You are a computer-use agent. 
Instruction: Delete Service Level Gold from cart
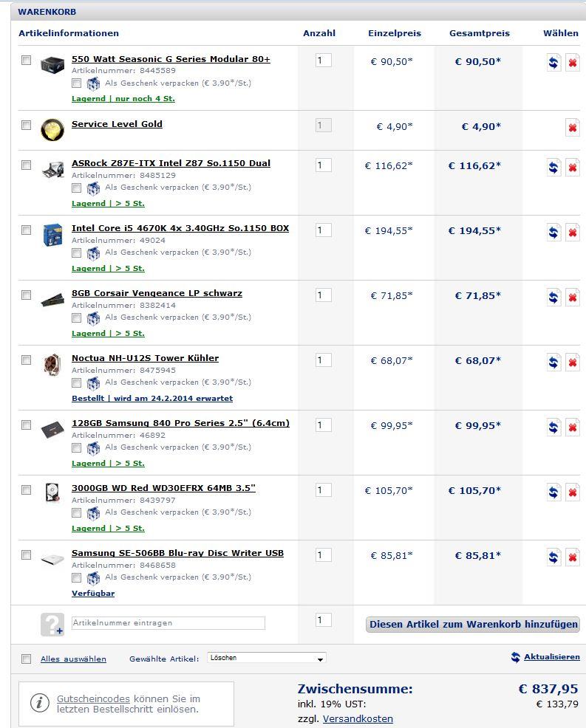[572, 128]
